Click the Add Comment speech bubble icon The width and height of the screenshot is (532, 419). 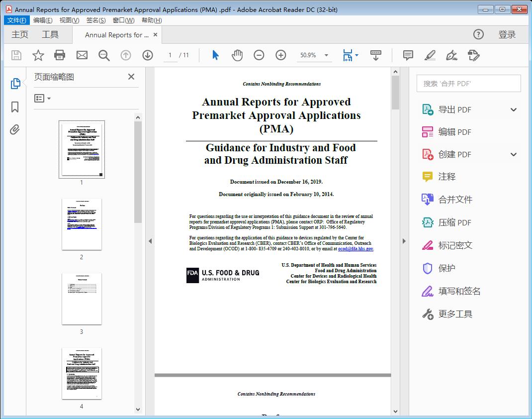pyautogui.click(x=407, y=55)
